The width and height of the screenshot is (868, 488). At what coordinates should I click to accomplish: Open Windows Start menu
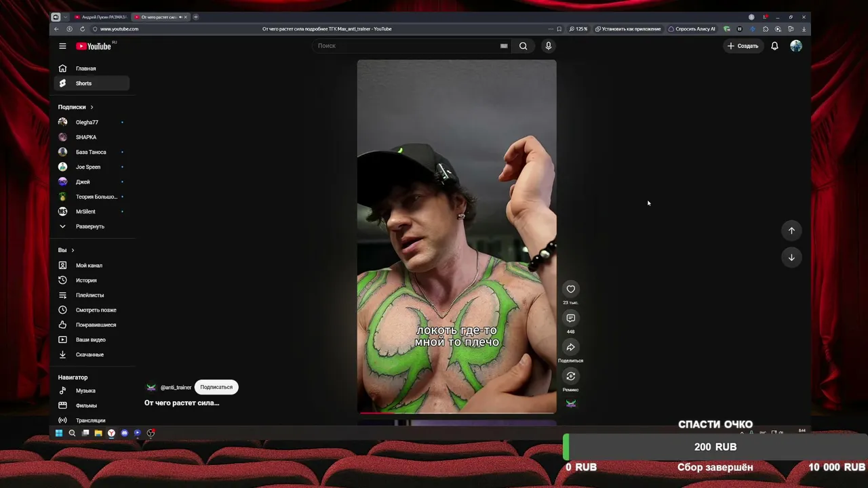[x=59, y=433]
